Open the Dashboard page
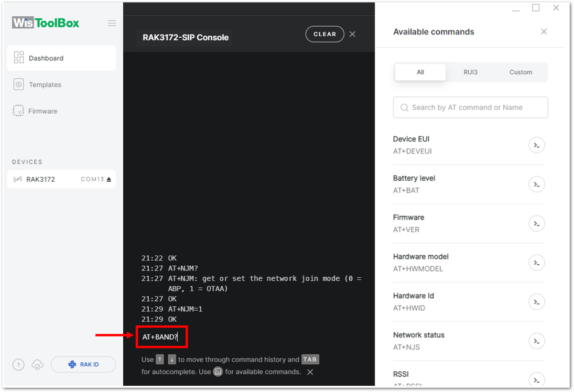Viewport: 574px width, 392px height. pos(62,58)
